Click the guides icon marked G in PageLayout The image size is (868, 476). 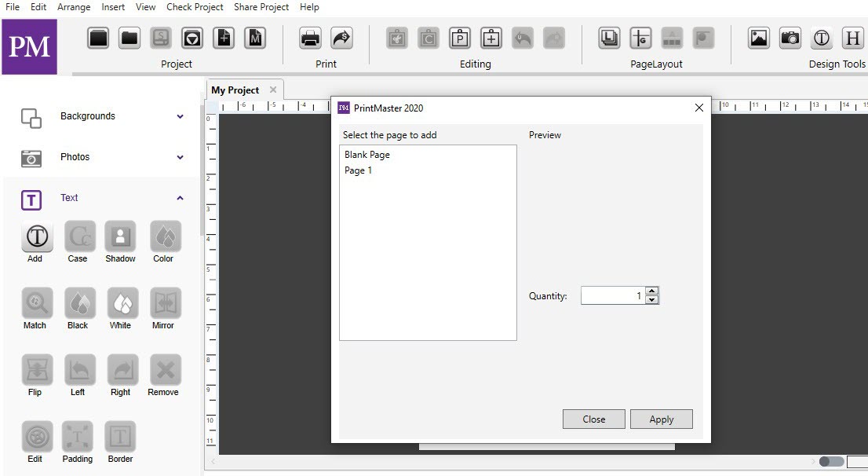coord(640,38)
